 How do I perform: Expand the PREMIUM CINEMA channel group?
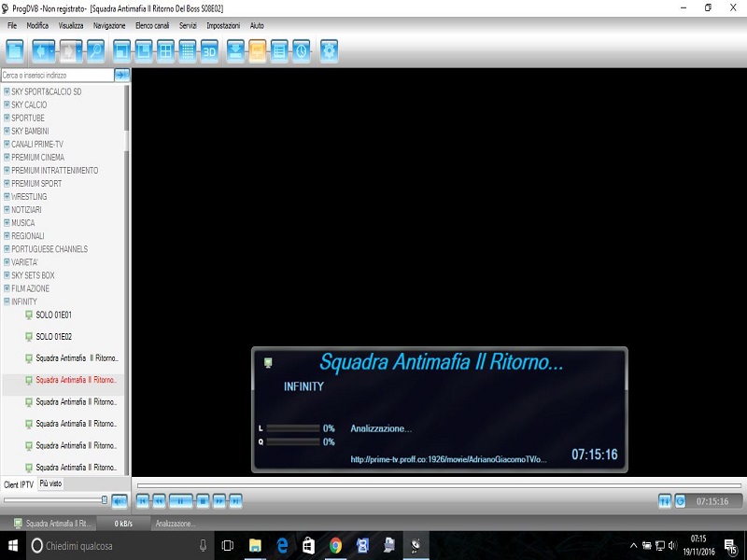coord(7,158)
